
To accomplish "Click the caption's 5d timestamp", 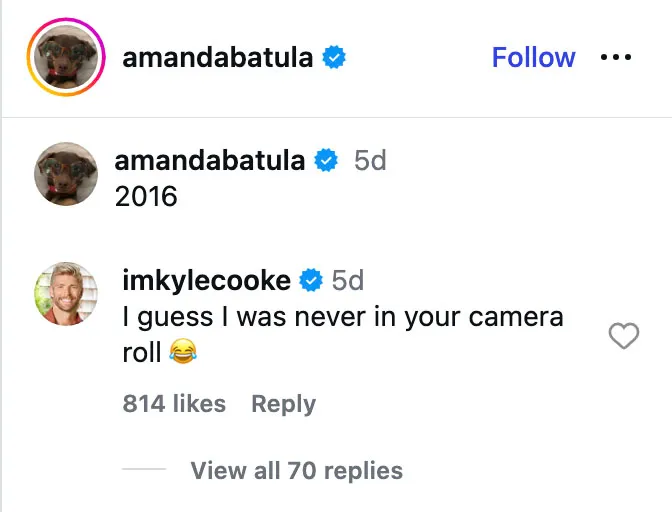I will (370, 161).
